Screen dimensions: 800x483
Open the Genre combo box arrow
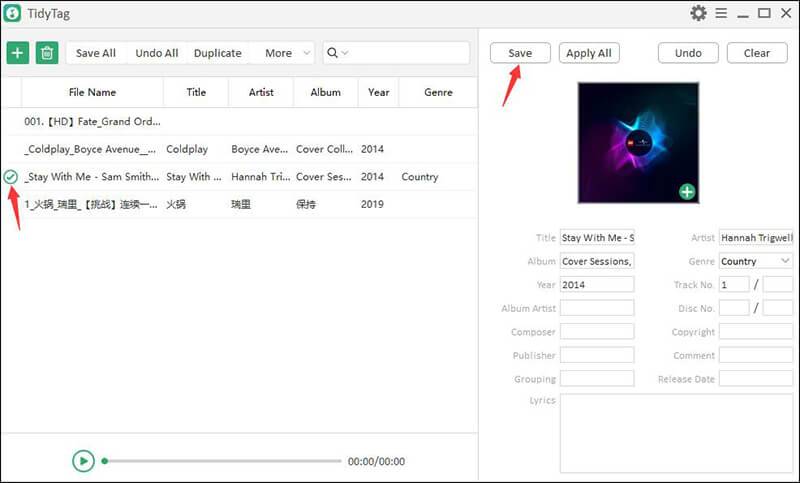click(785, 261)
